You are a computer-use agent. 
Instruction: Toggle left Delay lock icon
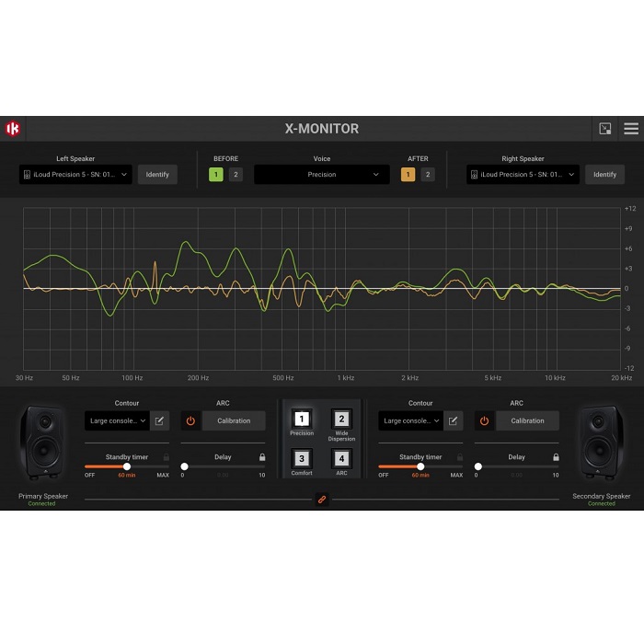point(262,457)
